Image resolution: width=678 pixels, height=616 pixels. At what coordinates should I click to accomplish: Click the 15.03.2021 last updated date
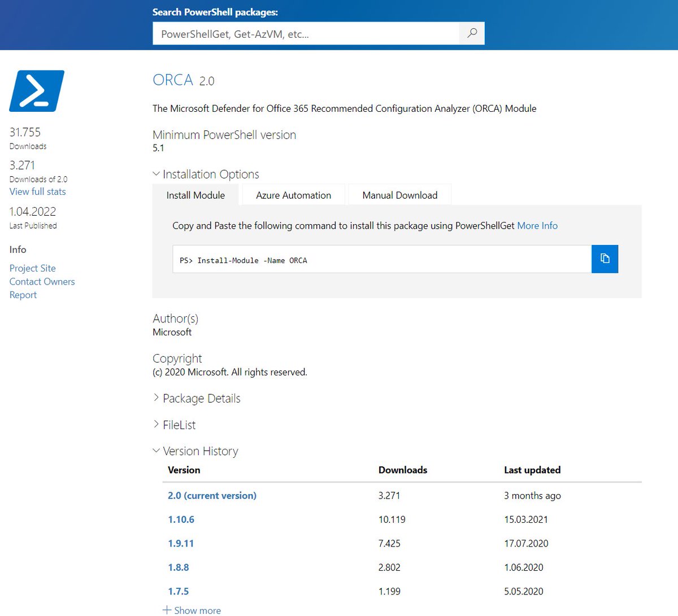point(525,519)
